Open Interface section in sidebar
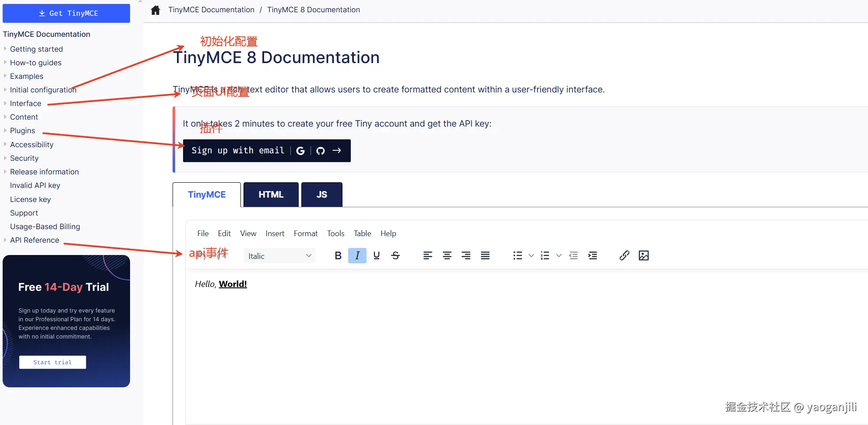Viewport: 868px width, 425px height. pos(26,103)
